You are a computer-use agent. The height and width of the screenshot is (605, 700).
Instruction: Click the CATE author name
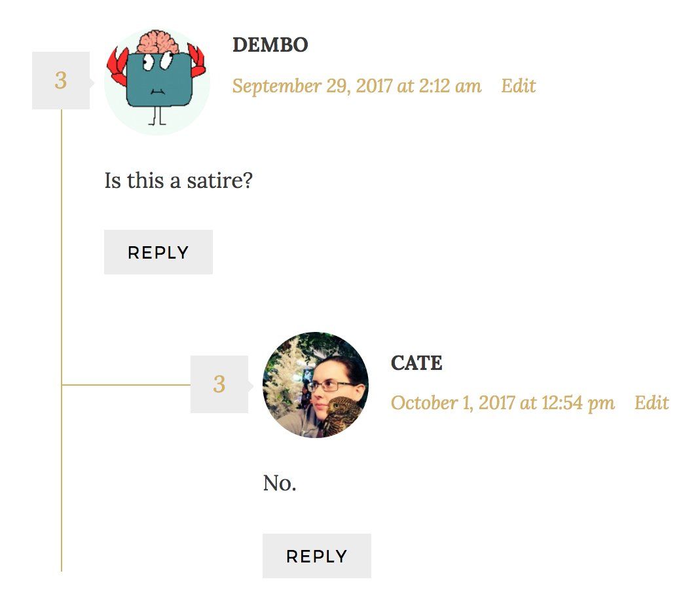click(x=416, y=363)
